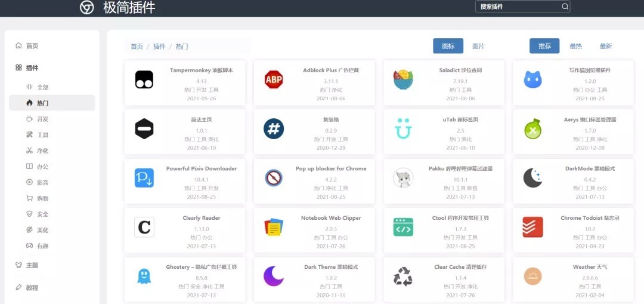This screenshot has width=644, height=304.
Task: Open the Chrome Todoist red icon
Action: [532, 227]
